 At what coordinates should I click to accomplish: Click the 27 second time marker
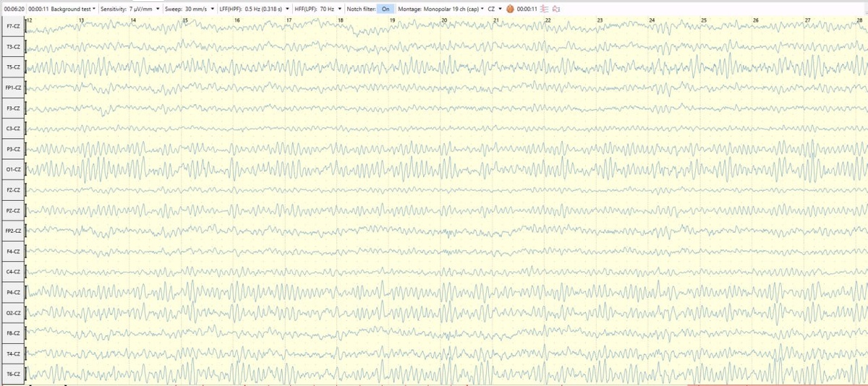(807, 20)
